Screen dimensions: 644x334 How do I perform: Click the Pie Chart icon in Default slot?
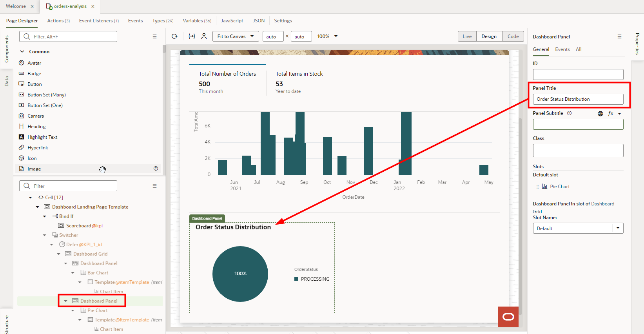[x=544, y=187]
